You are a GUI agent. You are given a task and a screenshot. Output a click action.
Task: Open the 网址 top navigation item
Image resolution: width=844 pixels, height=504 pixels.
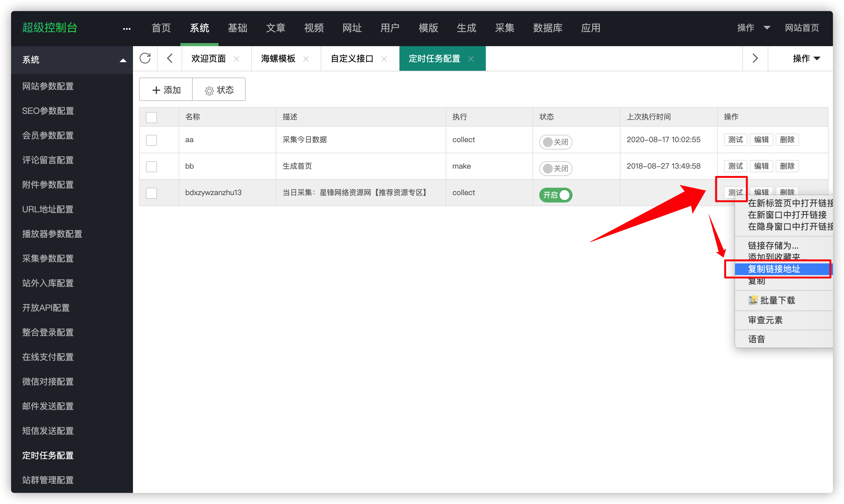352,28
